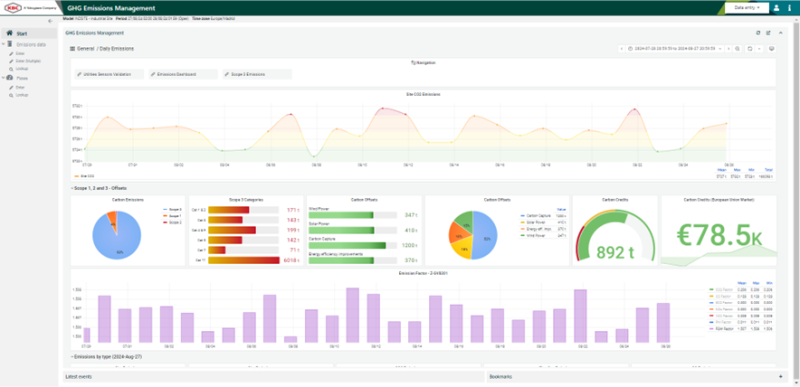The image size is (800, 387).
Task: Click the link icon on Scope 3 Emissions
Action: (227, 74)
